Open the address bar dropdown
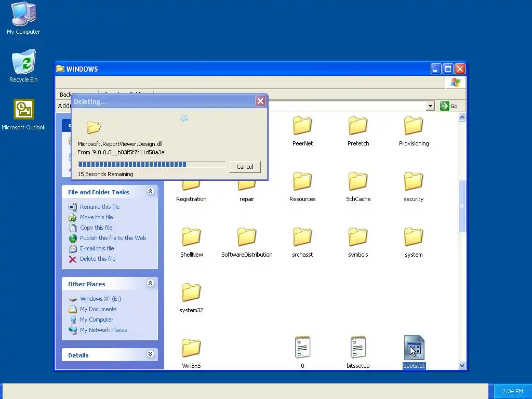532x399 pixels. (430, 106)
